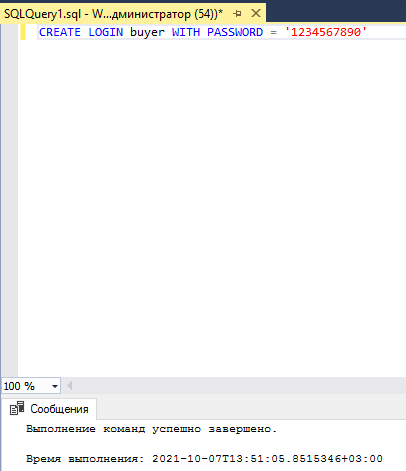Pin the SQLQuery1.sql tab
This screenshot has width=406, height=471.
237,14
